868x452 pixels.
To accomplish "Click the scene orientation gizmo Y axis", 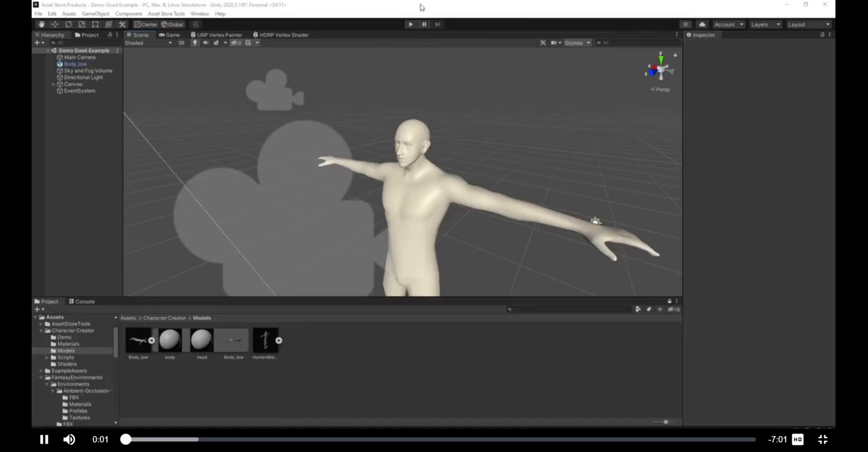I will [661, 59].
